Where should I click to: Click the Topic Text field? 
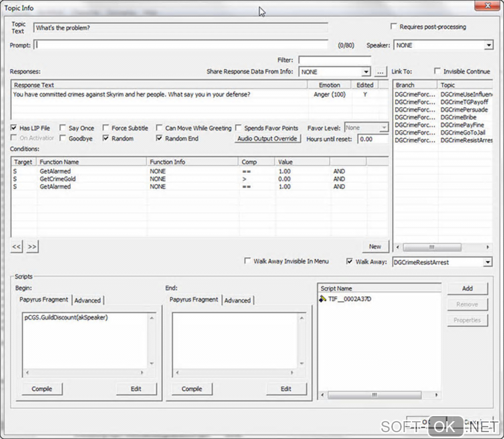(x=180, y=28)
